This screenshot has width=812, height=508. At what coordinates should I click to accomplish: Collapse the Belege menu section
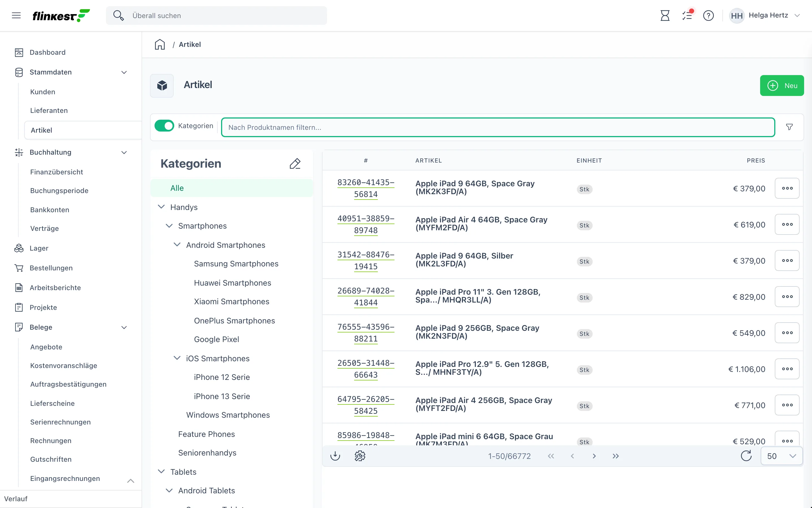124,328
